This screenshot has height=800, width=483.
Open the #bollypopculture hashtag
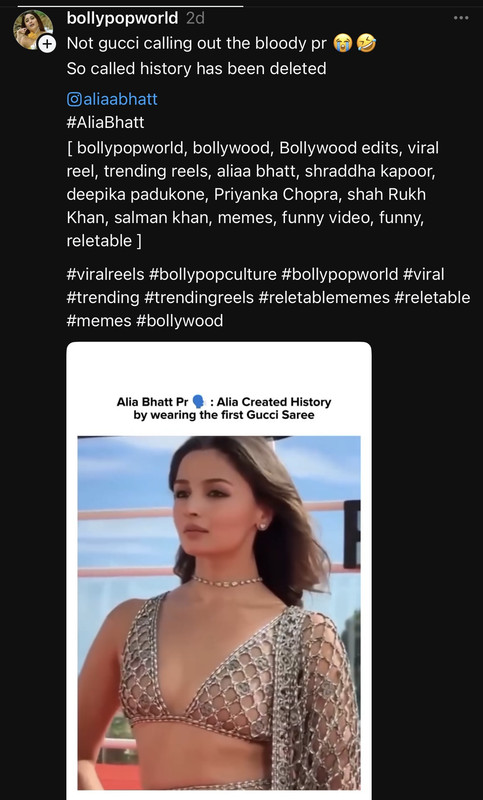point(213,274)
